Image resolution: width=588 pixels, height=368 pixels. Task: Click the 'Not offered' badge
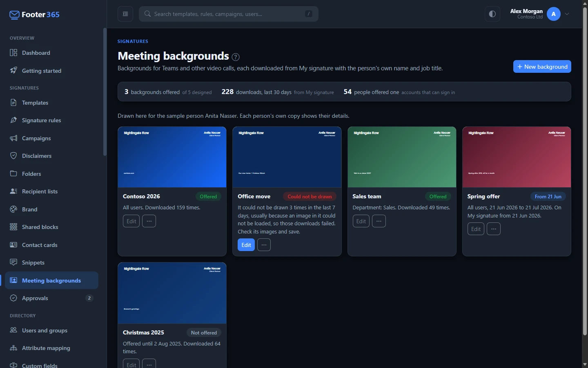click(x=204, y=332)
